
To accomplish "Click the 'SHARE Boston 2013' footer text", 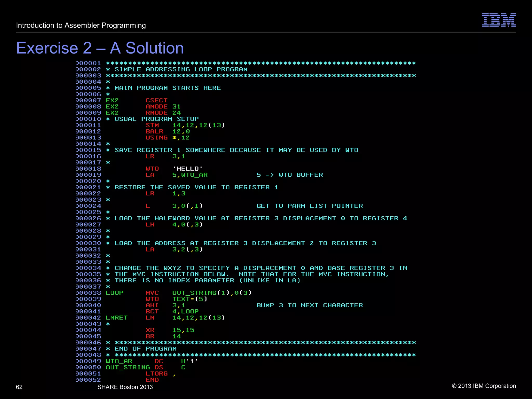I will (125, 387).
